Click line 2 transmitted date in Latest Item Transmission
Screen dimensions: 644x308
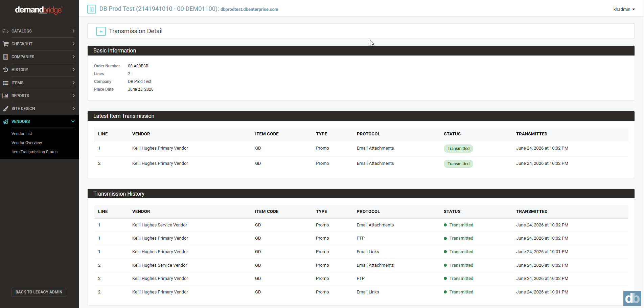coord(542,163)
